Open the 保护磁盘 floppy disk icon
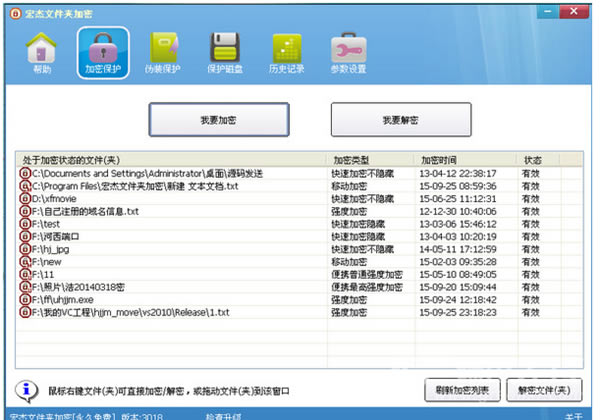600x420 pixels. (225, 48)
